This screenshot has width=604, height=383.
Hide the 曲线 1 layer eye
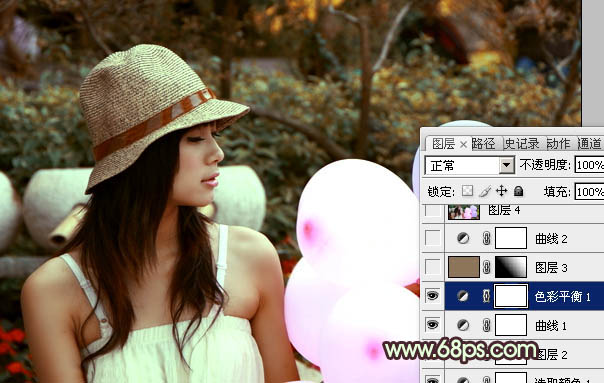(433, 325)
